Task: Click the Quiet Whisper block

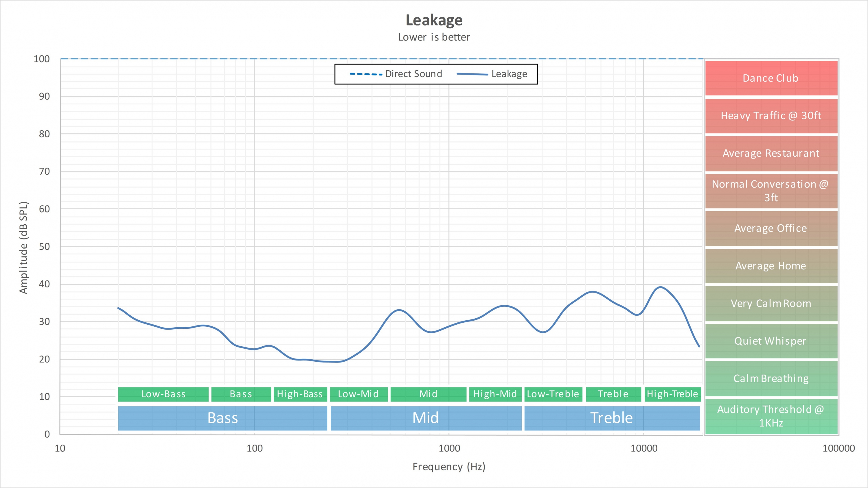Action: click(771, 341)
